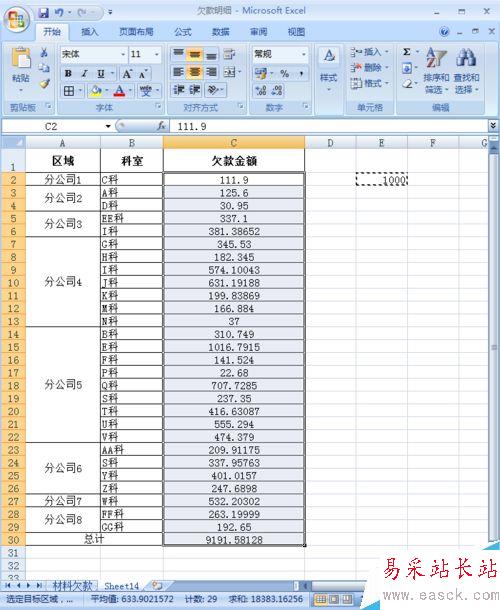
Task: Toggle middle vertical alignment
Action: coord(195,54)
